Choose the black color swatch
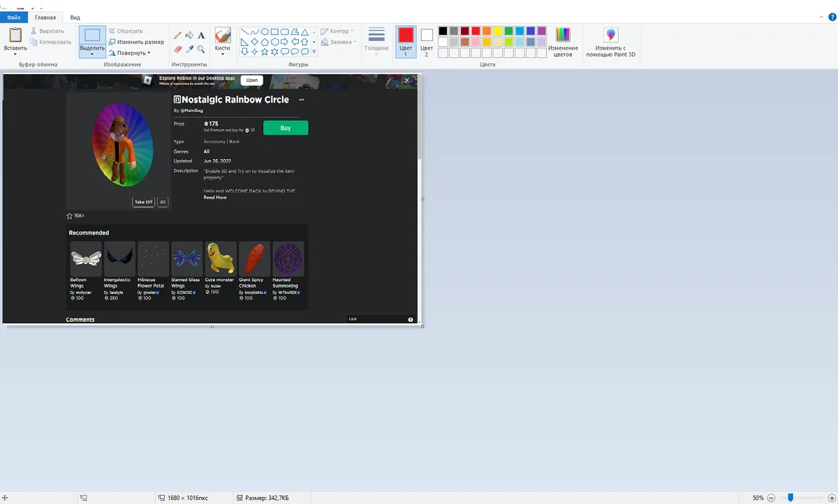 pyautogui.click(x=443, y=31)
